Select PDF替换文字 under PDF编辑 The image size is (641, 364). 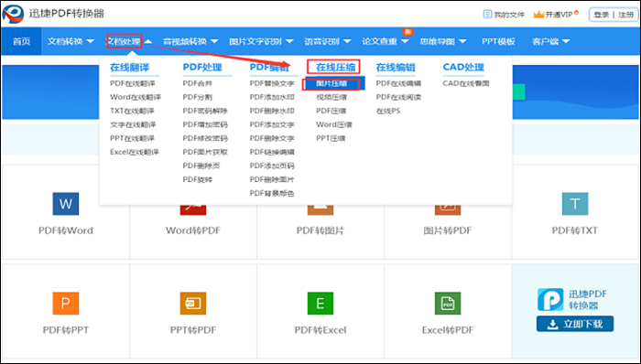coord(272,83)
